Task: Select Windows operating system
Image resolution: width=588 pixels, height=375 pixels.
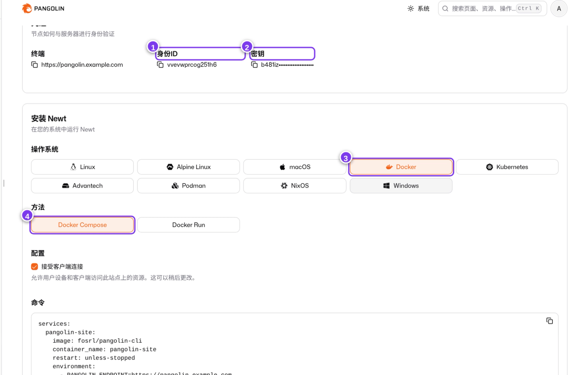Action: click(x=401, y=186)
